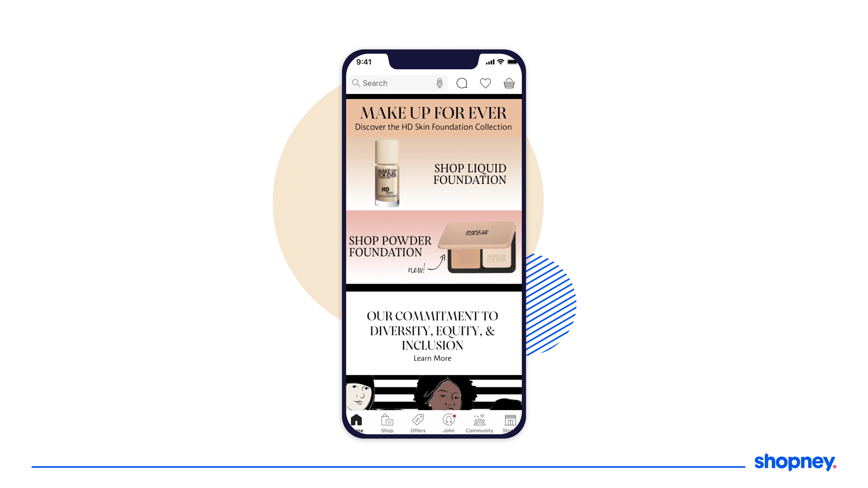Tap the microphone voice search icon

coord(440,83)
